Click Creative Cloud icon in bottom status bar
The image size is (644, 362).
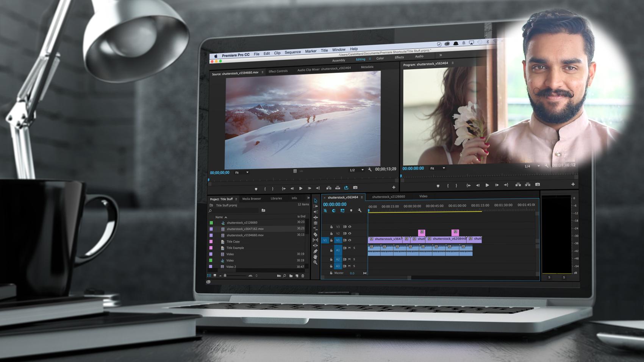tap(208, 282)
